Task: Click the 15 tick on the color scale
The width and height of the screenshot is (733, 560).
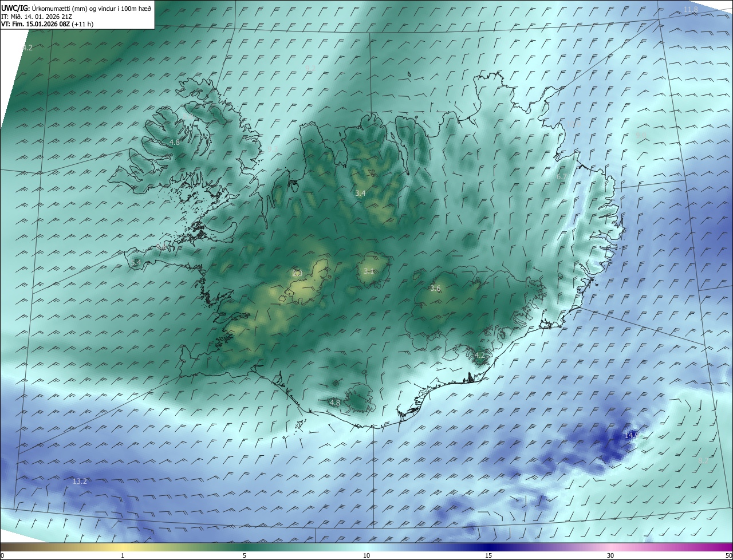Action: [x=488, y=555]
